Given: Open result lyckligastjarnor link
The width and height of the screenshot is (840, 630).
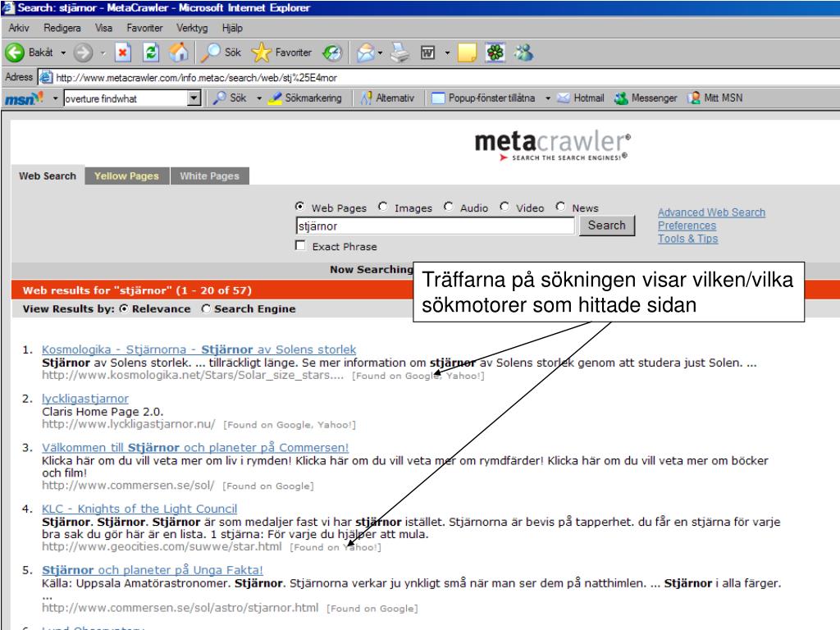Looking at the screenshot, I should 85,399.
